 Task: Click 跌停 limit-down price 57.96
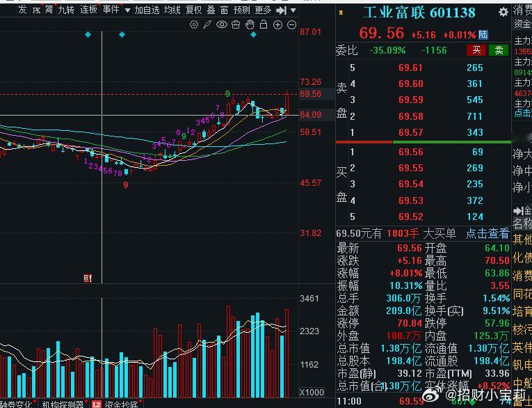pyautogui.click(x=497, y=323)
